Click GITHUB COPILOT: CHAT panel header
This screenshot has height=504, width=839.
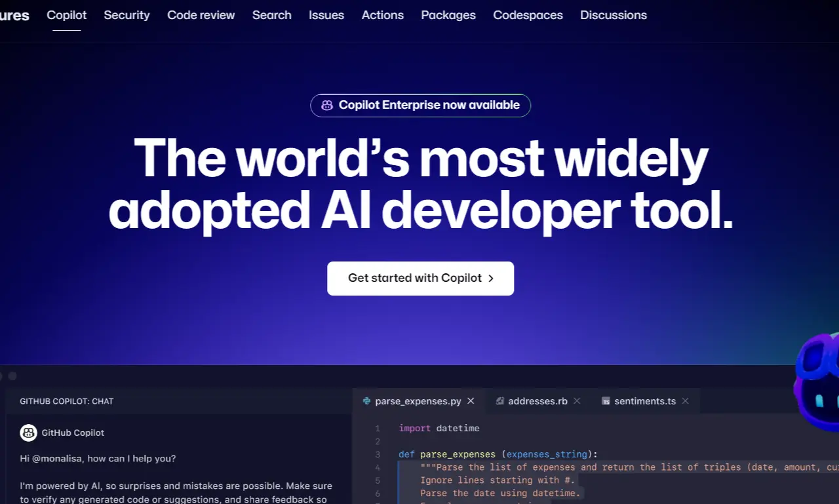click(x=67, y=401)
